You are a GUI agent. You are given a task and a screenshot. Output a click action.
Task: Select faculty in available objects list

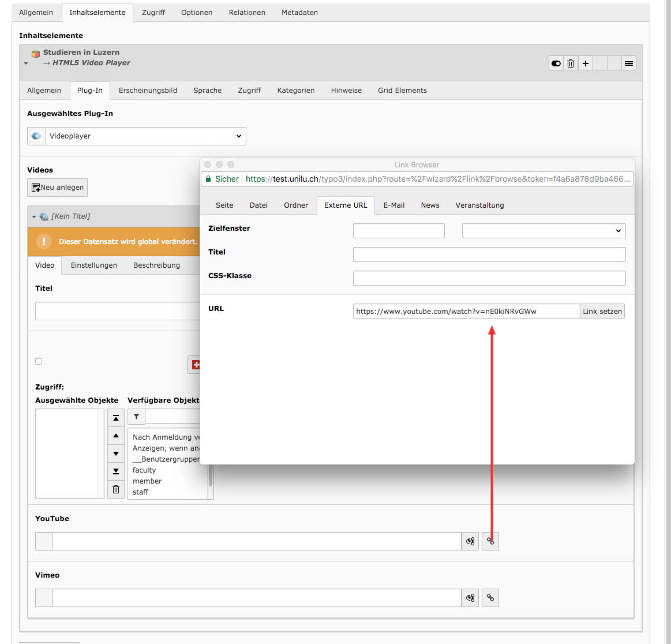pyautogui.click(x=144, y=470)
